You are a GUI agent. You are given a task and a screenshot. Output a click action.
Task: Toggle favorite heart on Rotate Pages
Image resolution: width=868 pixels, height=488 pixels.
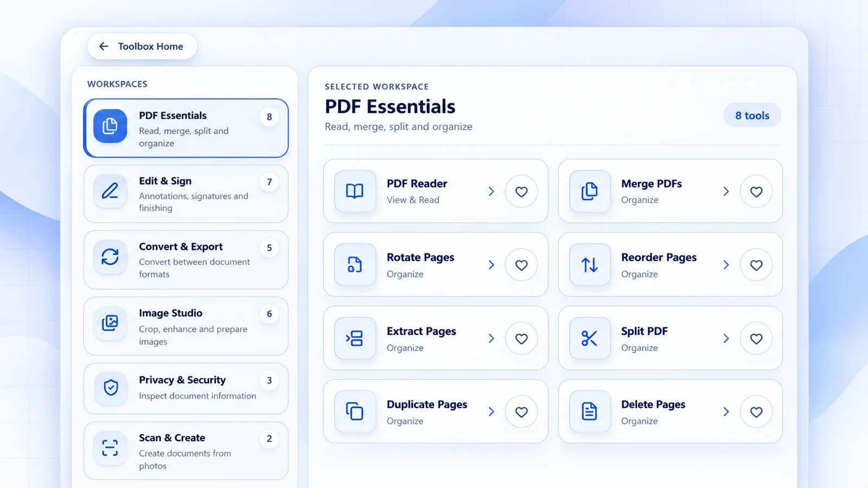point(521,265)
